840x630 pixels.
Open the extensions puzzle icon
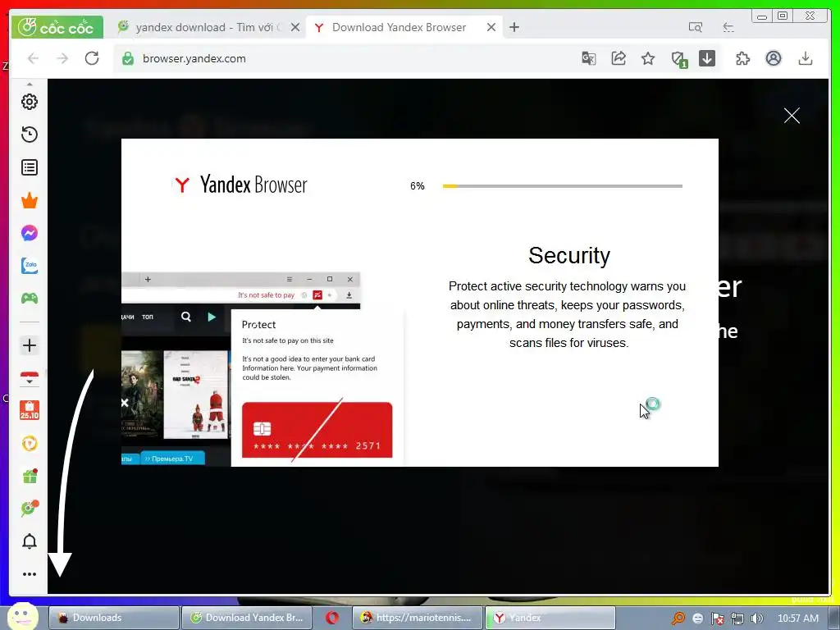(x=743, y=58)
